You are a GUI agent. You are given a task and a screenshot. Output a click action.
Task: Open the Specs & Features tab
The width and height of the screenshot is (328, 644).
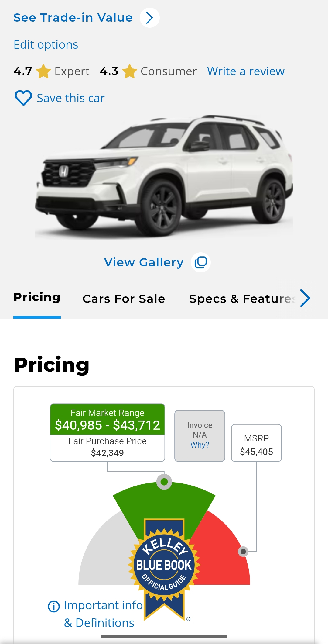coord(242,299)
